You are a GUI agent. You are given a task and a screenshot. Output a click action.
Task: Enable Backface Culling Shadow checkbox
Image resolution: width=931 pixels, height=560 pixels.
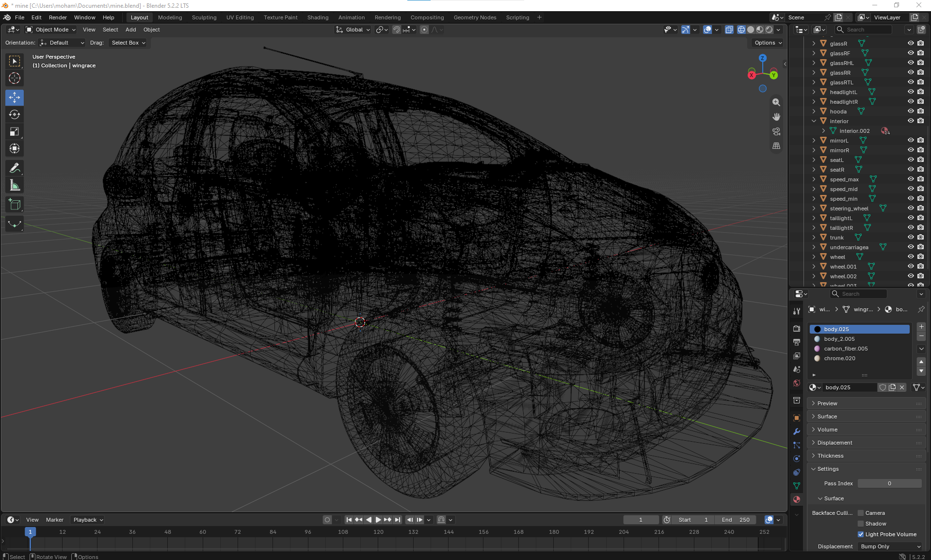coord(861,524)
